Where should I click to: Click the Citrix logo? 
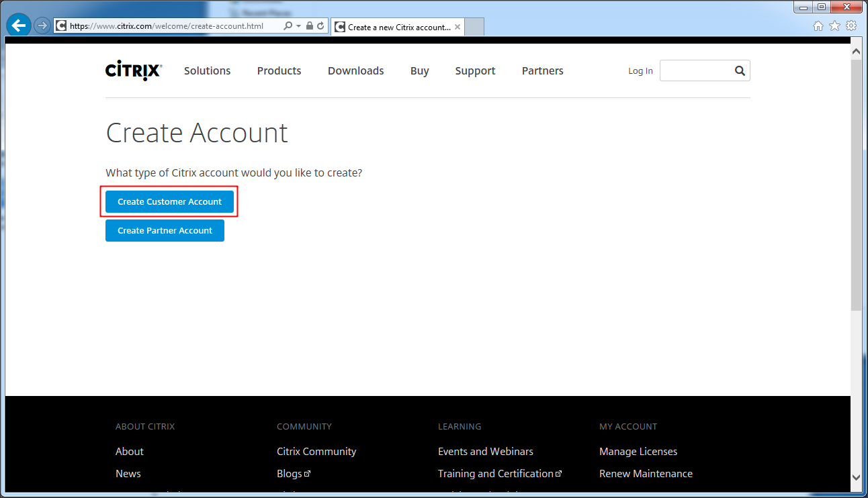pos(134,70)
